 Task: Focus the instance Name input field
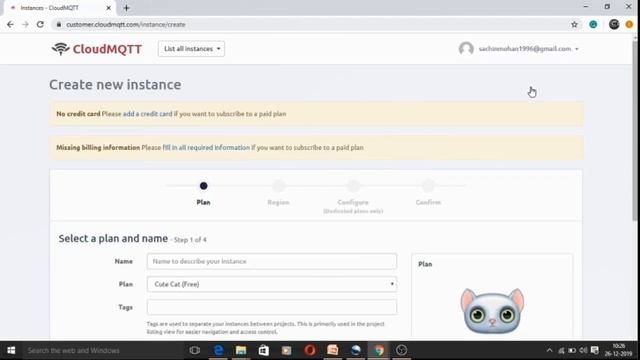[x=272, y=261]
